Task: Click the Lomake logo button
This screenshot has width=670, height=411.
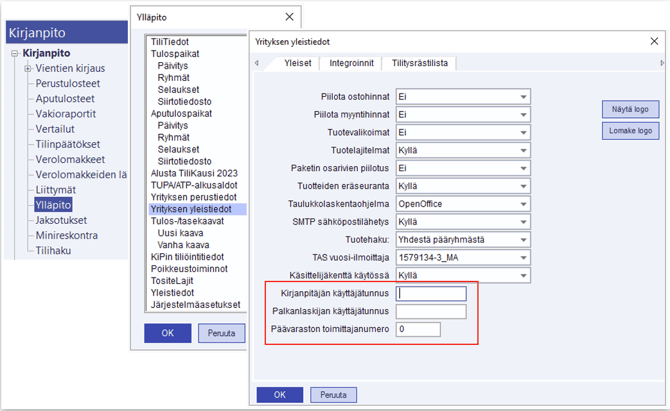Action: coord(630,131)
